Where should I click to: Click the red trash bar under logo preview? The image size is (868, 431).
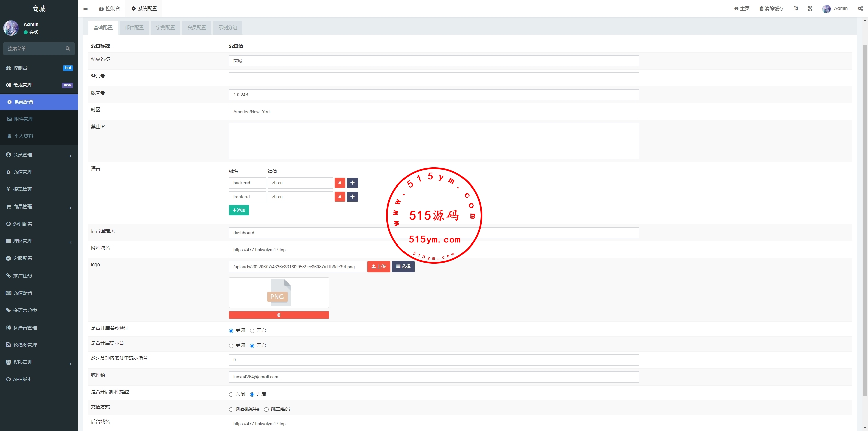[x=279, y=315]
